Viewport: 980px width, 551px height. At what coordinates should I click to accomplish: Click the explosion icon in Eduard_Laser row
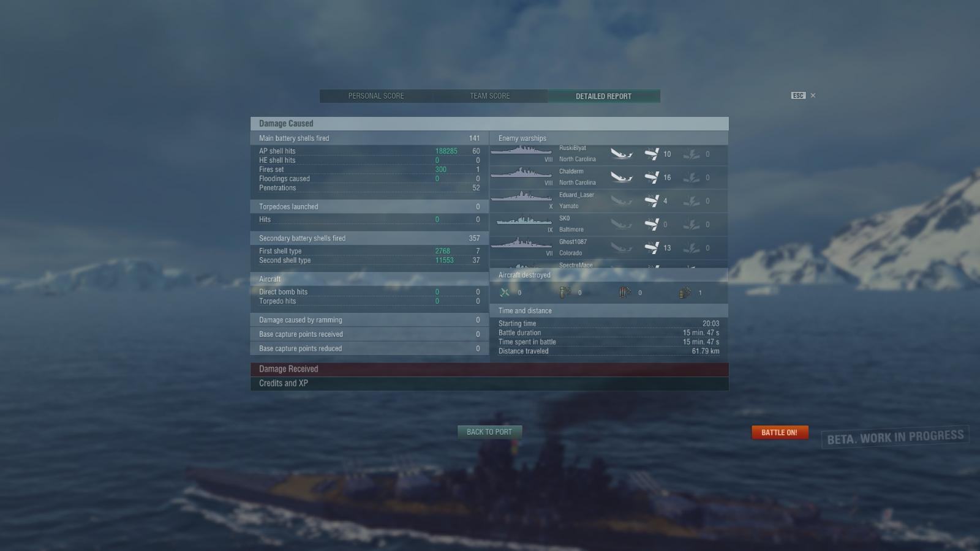coord(692,201)
